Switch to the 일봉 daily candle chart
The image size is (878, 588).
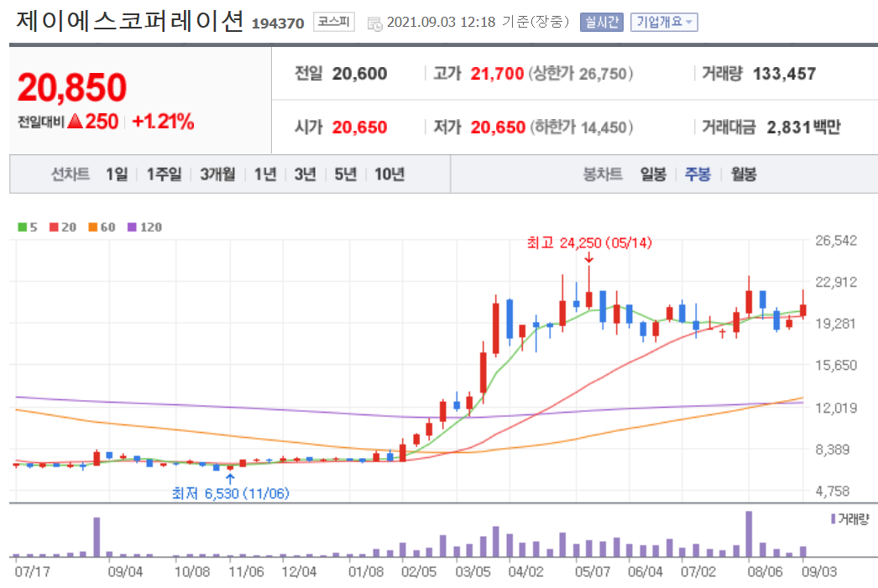(x=653, y=174)
